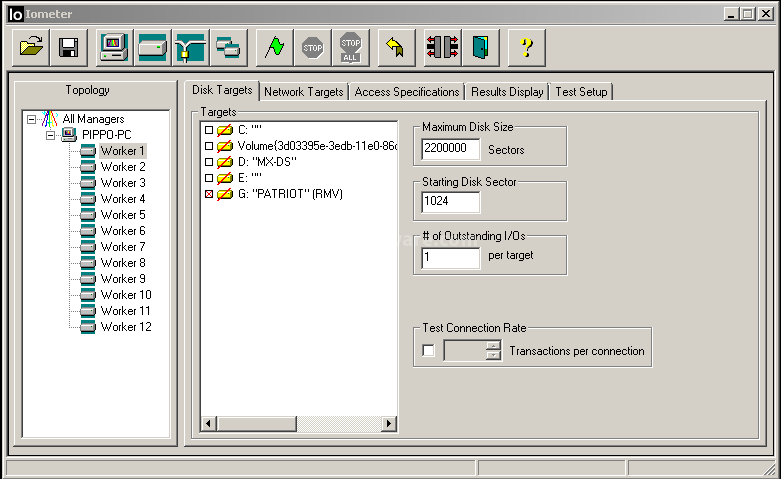Screen dimensions: 781x479
Task: Enable the Test Connection Rate checkbox
Action: tap(428, 351)
